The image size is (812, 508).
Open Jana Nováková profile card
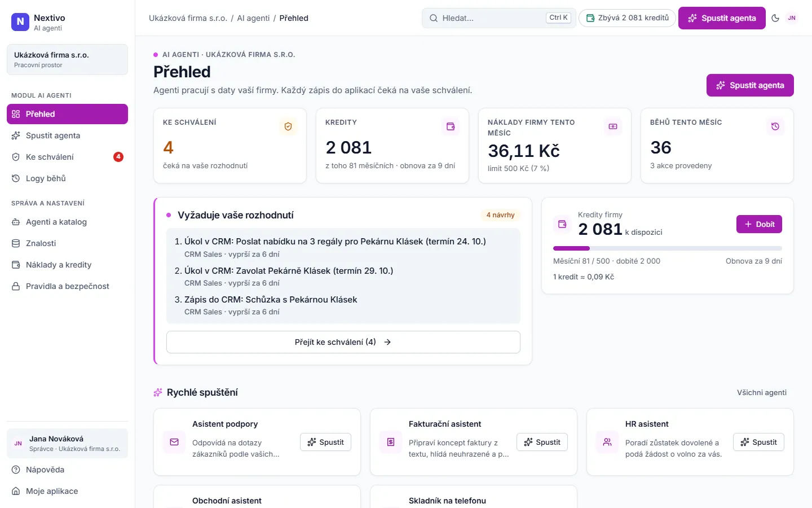tap(67, 443)
